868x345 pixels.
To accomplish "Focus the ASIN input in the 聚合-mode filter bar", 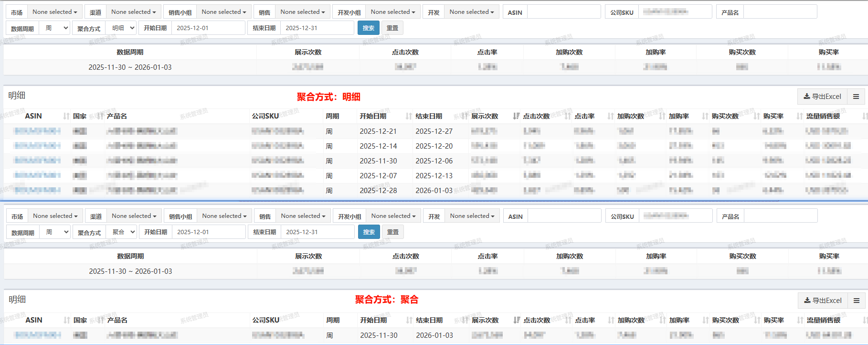I will pyautogui.click(x=564, y=216).
